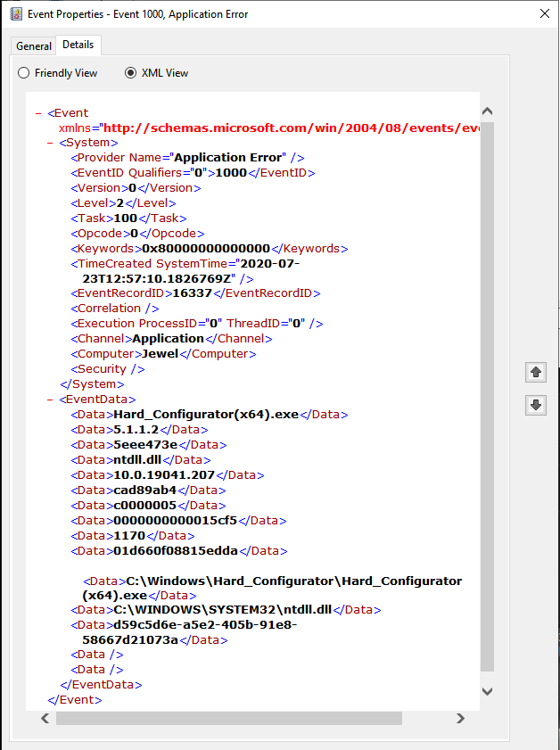Click the TimeCreated SystemTime line
Screen dimensions: 560x750
(x=185, y=271)
